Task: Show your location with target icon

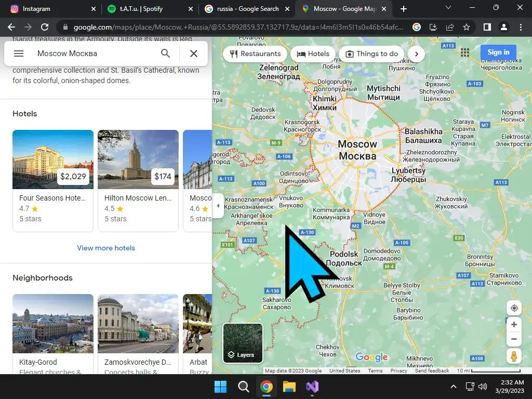Action: coord(514,308)
